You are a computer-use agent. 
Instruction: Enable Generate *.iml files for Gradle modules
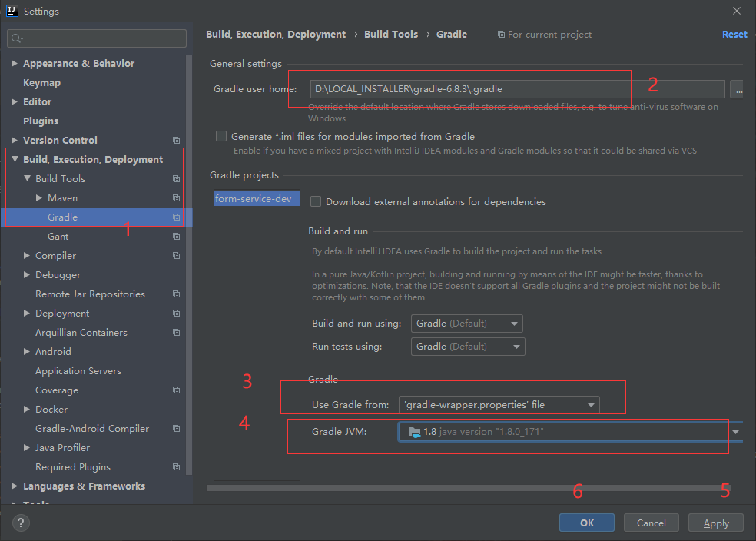click(221, 136)
